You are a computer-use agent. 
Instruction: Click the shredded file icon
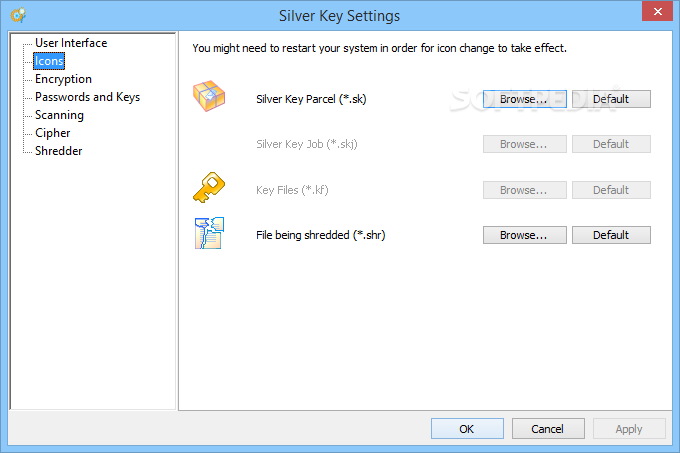[209, 234]
